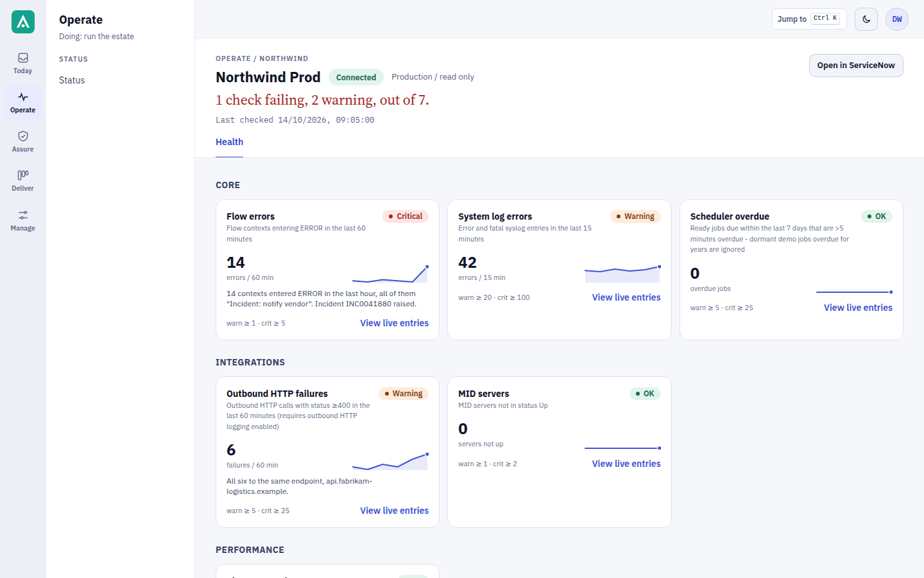The height and width of the screenshot is (578, 924).
Task: Open the Manage sliders icon
Action: [x=23, y=215]
